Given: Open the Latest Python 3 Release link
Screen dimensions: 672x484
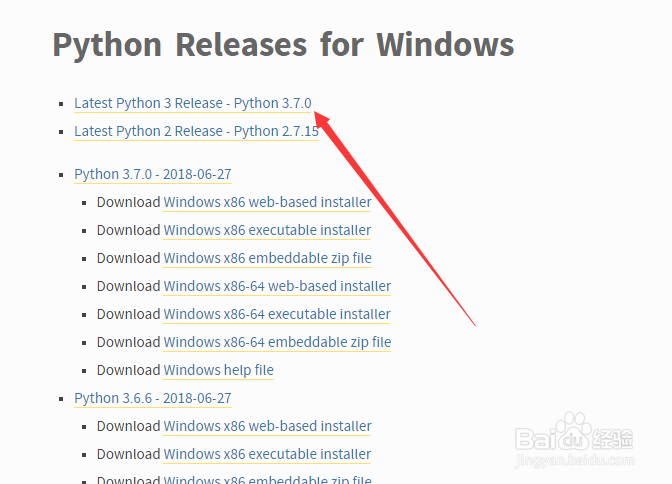Looking at the screenshot, I should point(193,103).
